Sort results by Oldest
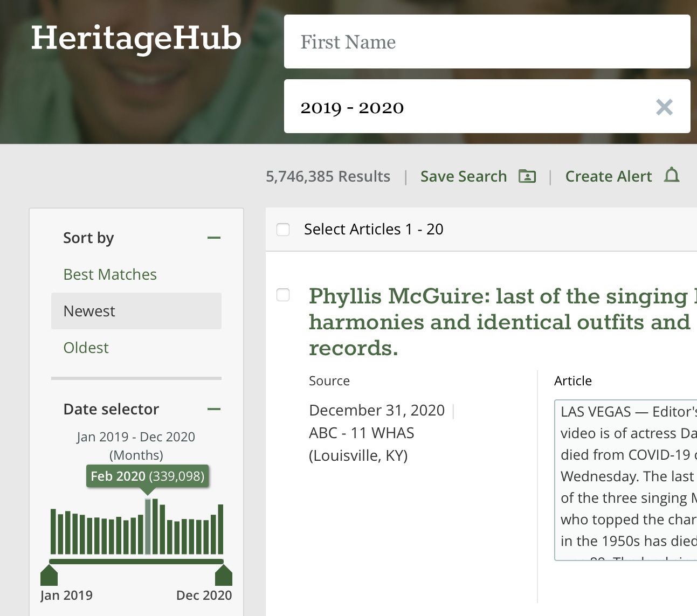Image resolution: width=697 pixels, height=616 pixels. coord(86,348)
